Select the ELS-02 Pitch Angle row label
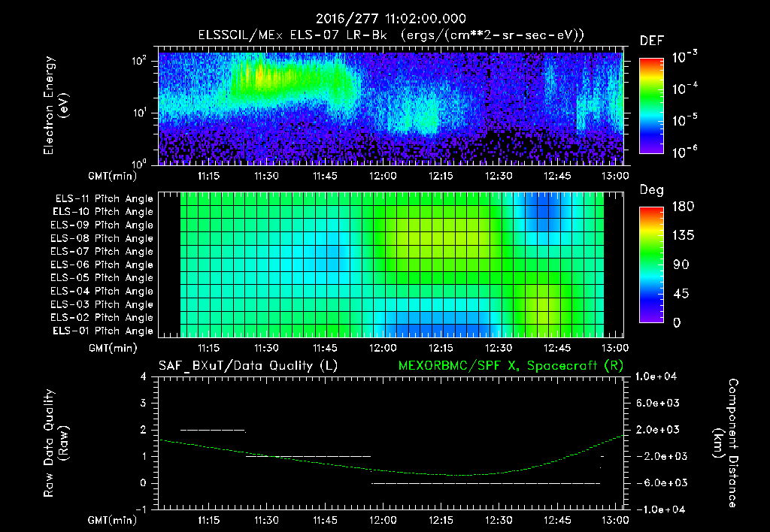770x532 pixels. point(102,318)
